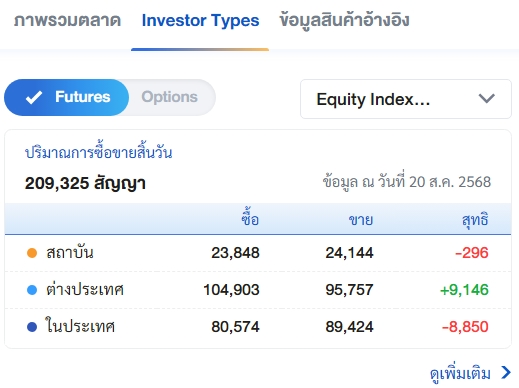
Task: Click the ซื้อ column header
Action: [x=250, y=218]
